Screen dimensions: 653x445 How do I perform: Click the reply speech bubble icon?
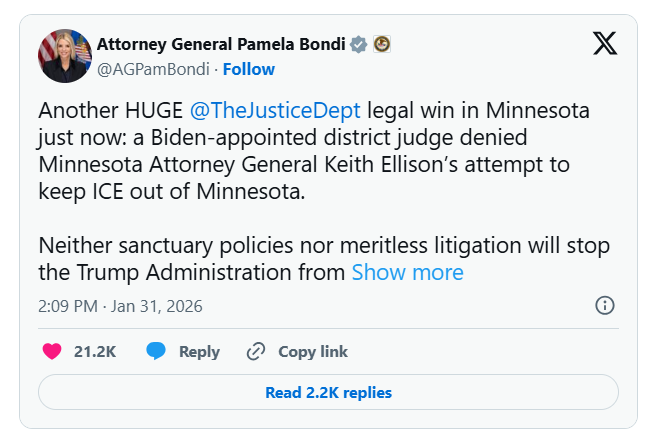point(156,351)
